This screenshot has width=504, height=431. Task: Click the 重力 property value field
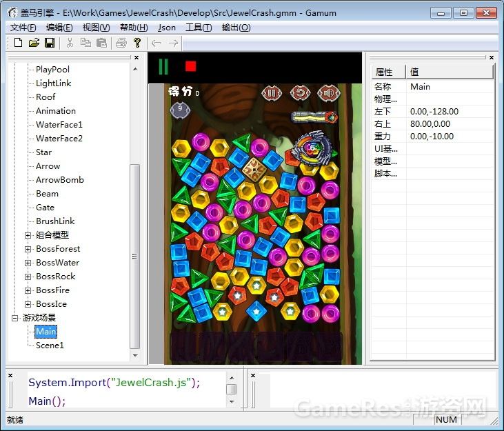pos(450,136)
